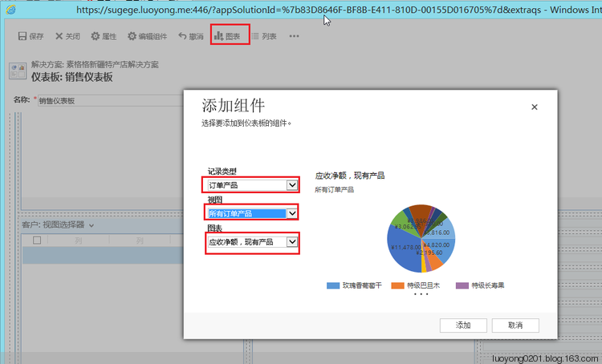Click 编辑组件 (Edit component) in toolbar
602x364 pixels.
[148, 36]
